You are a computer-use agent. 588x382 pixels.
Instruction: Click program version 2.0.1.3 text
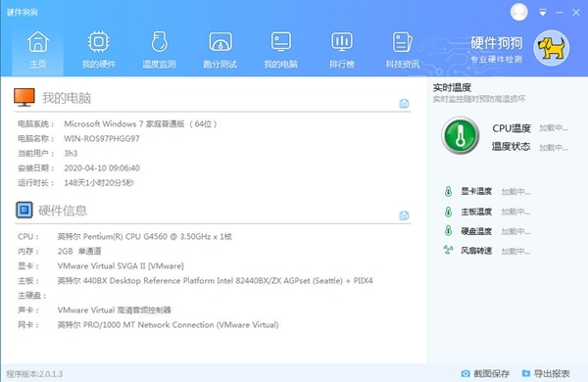tap(34, 374)
